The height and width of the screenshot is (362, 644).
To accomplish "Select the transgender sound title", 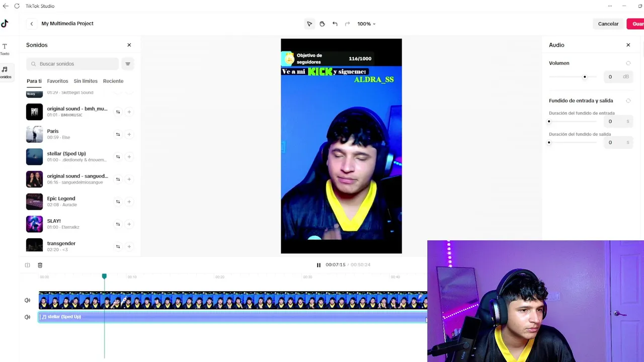I will click(x=61, y=243).
